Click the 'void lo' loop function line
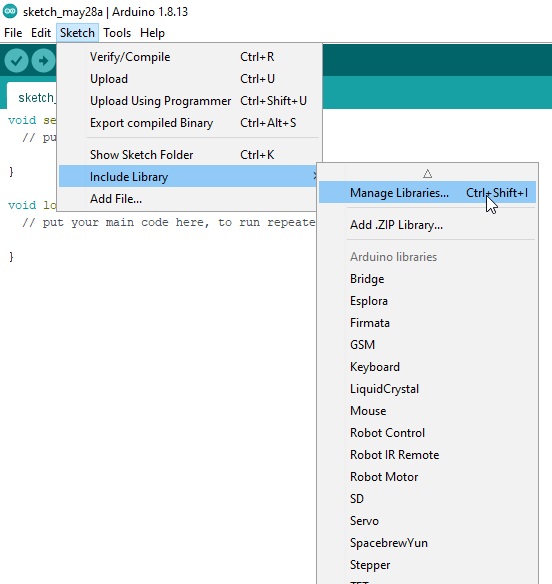 pos(32,205)
